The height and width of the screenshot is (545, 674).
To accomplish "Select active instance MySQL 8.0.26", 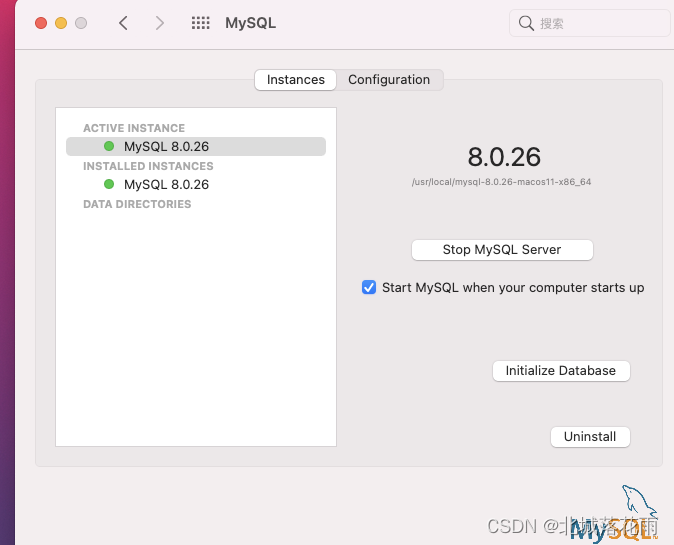I will 196,147.
